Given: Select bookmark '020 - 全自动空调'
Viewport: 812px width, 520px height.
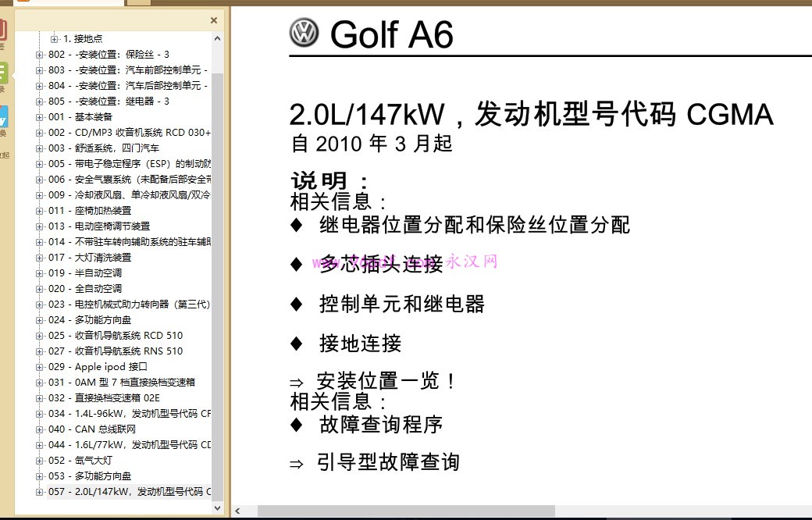Looking at the screenshot, I should (x=85, y=288).
